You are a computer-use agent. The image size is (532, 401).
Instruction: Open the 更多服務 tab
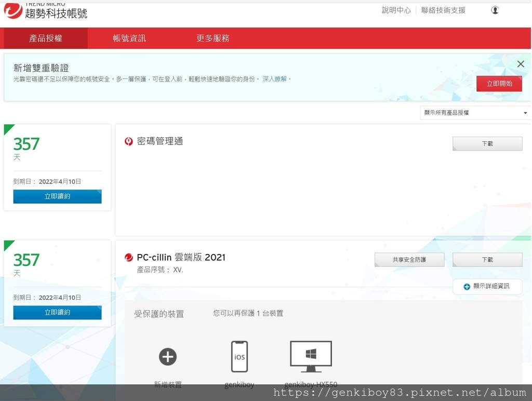click(212, 38)
